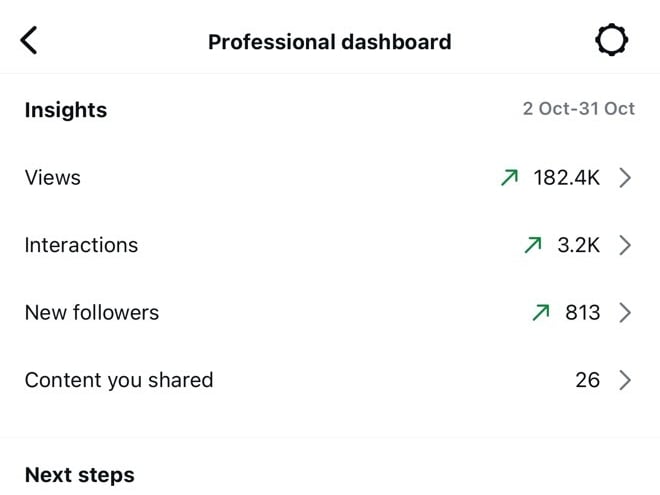The height and width of the screenshot is (495, 660).
Task: Tap the 813 new followers count
Action: point(583,312)
